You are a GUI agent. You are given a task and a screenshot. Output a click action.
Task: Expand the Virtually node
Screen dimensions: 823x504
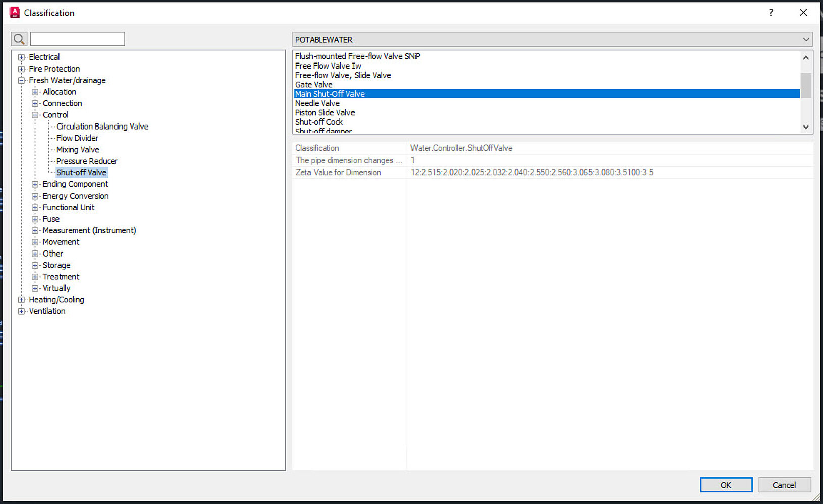35,289
